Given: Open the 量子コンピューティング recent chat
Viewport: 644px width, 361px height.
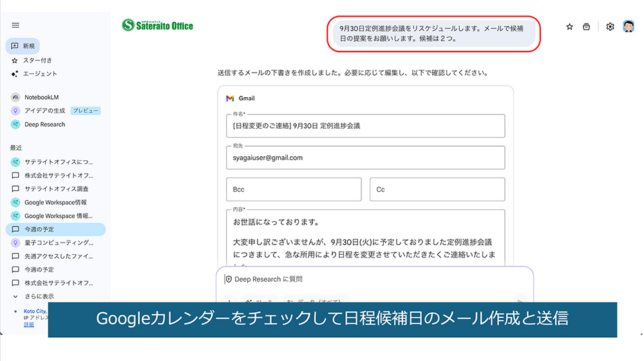Looking at the screenshot, I should click(58, 243).
